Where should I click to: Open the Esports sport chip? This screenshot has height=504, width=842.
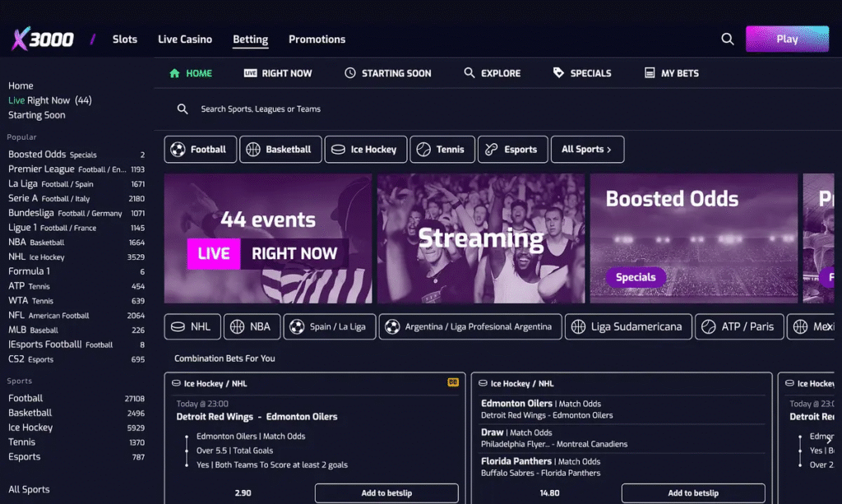coord(511,150)
